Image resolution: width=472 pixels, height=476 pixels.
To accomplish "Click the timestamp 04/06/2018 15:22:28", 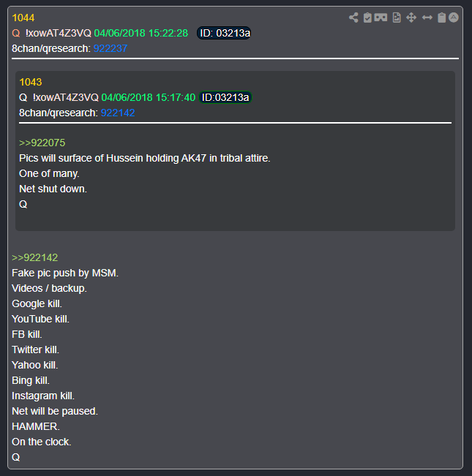I will [x=141, y=33].
